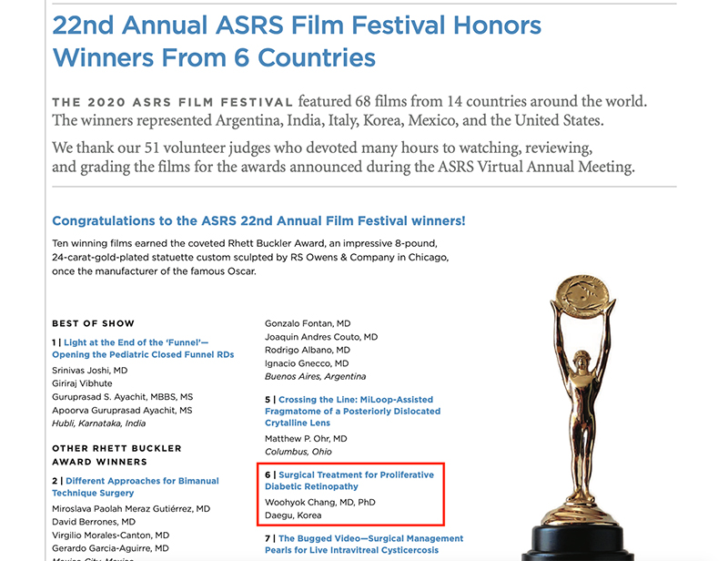Open 'The Bugged Video' film link
728x561 pixels.
(x=364, y=545)
